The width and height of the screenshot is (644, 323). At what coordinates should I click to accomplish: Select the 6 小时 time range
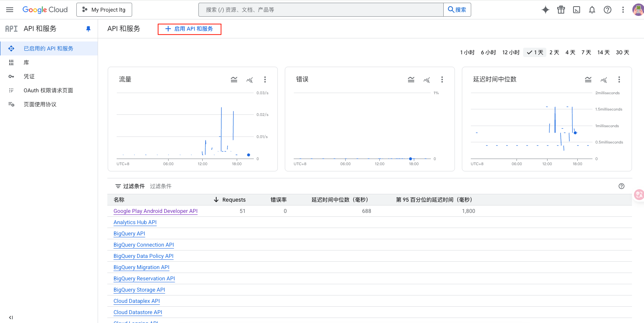[x=488, y=52]
